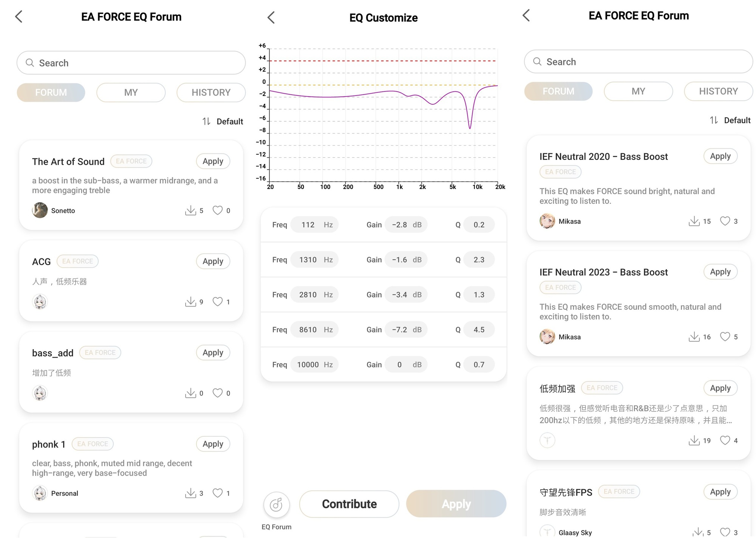Screen dimensions: 756x538
Task: Like IEF Neutral 2023 Bass Boost preset
Action: pos(725,336)
